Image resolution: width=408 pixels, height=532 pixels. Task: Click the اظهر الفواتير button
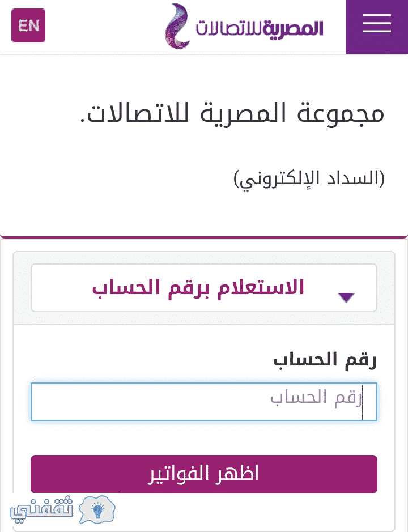204,474
